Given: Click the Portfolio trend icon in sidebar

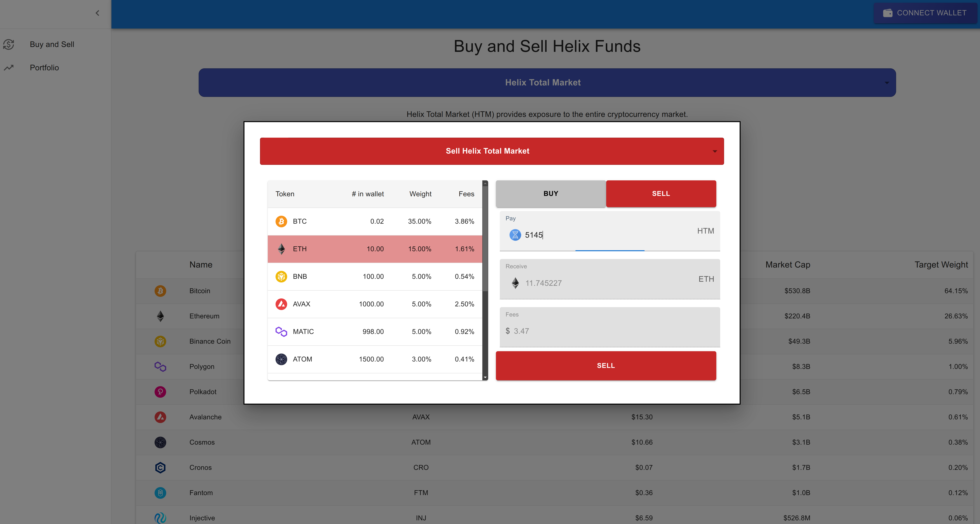Looking at the screenshot, I should click(9, 68).
